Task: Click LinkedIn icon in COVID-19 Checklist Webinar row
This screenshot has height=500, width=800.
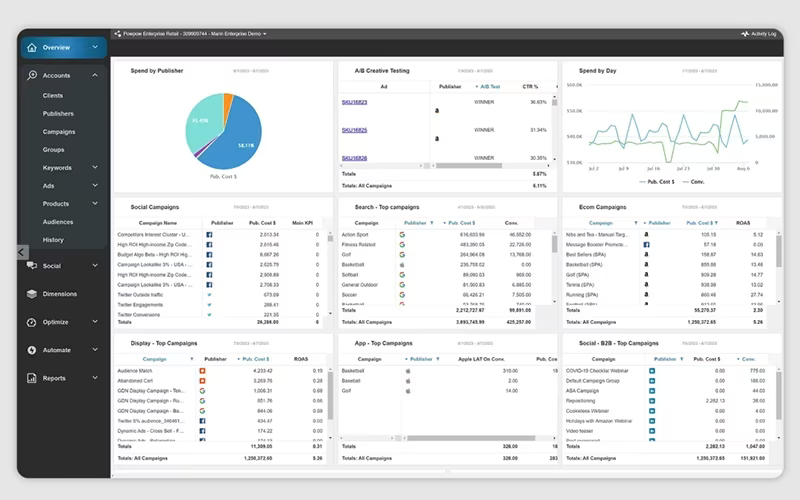Action: click(652, 371)
